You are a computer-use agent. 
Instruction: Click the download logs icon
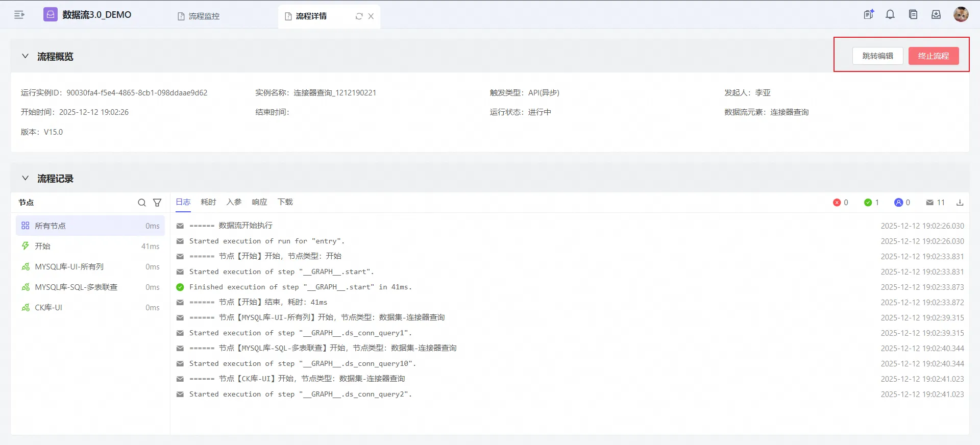pos(960,203)
